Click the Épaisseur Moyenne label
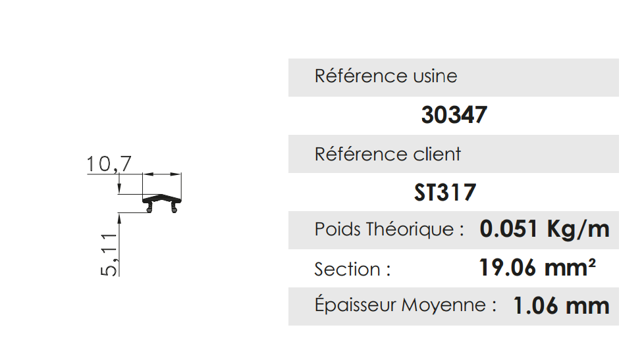This screenshot has height=342, width=644. pyautogui.click(x=405, y=305)
